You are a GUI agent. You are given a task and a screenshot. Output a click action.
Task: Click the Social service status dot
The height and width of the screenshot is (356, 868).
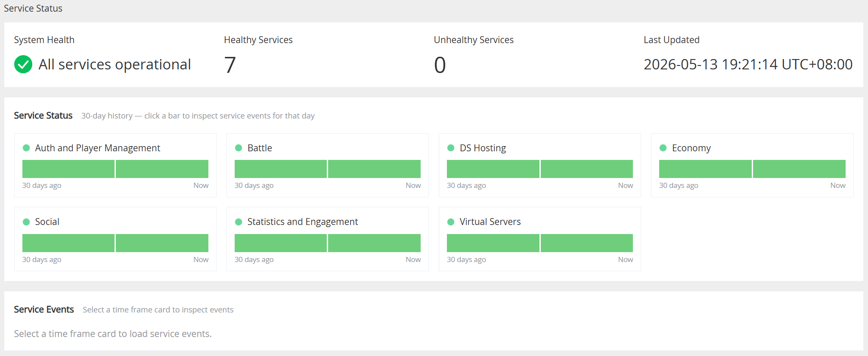point(26,222)
